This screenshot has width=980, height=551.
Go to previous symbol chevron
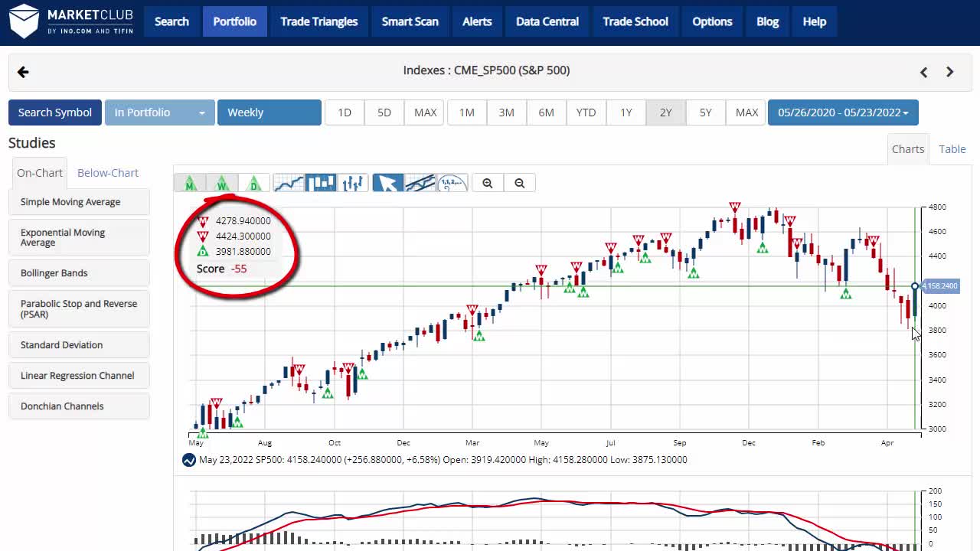point(923,72)
